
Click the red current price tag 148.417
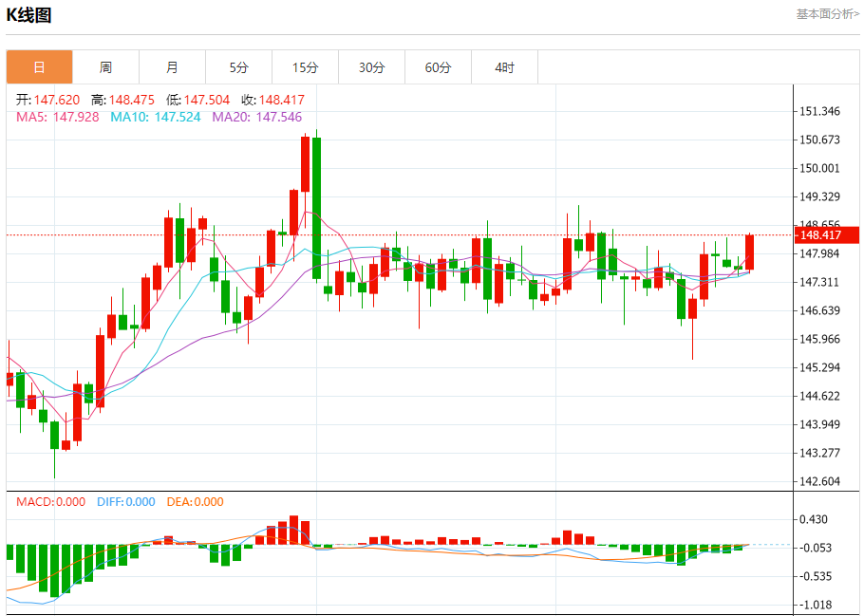point(827,235)
